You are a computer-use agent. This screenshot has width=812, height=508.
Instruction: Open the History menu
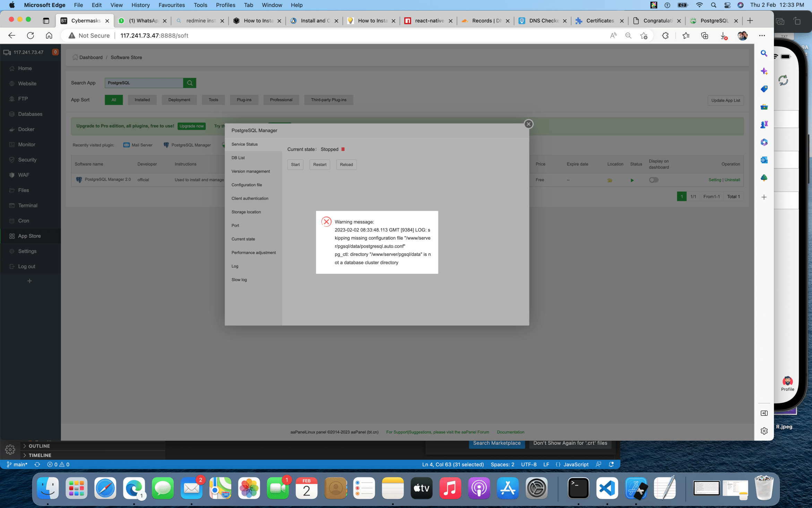[x=140, y=5]
